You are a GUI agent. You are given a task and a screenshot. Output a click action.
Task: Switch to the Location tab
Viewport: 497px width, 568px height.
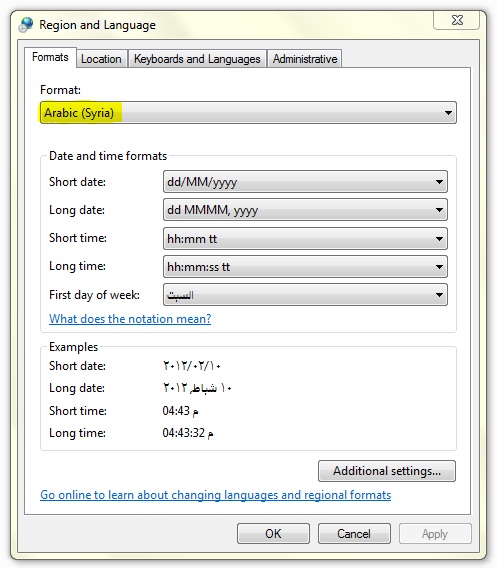pyautogui.click(x=101, y=59)
